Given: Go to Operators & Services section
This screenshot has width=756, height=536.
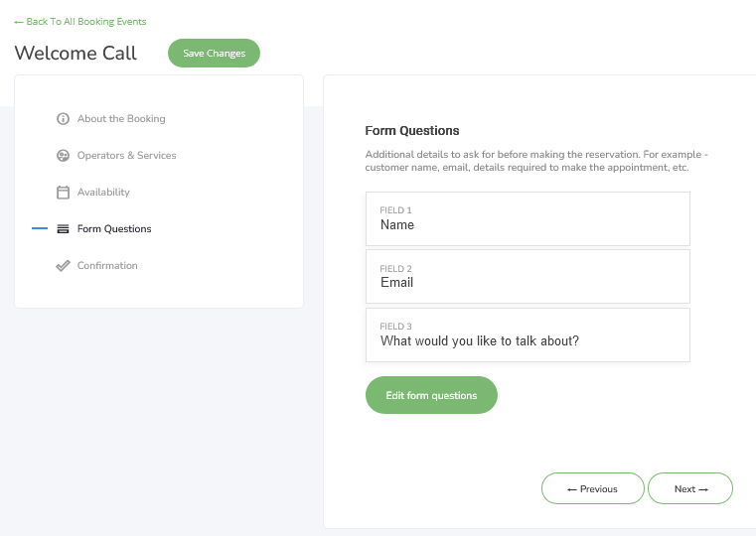Looking at the screenshot, I should tap(126, 156).
